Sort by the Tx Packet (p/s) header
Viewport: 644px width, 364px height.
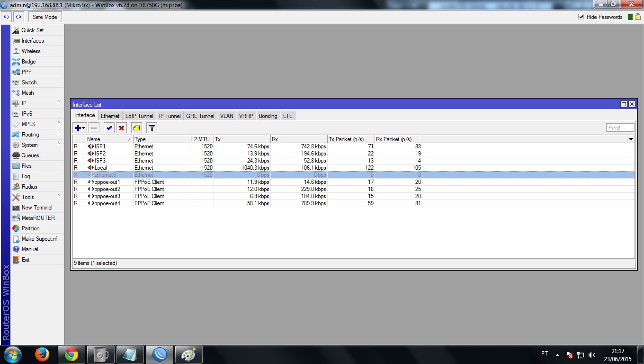(351, 139)
